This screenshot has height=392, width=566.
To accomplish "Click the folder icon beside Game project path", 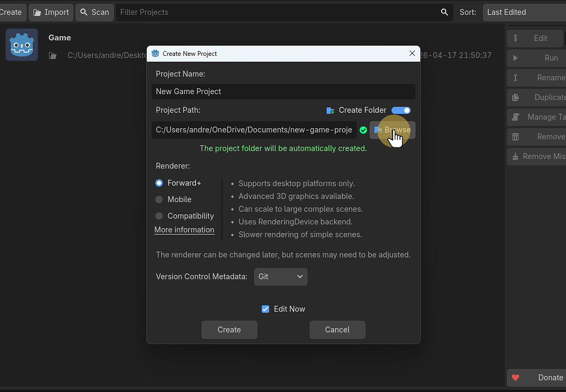I will tap(53, 55).
